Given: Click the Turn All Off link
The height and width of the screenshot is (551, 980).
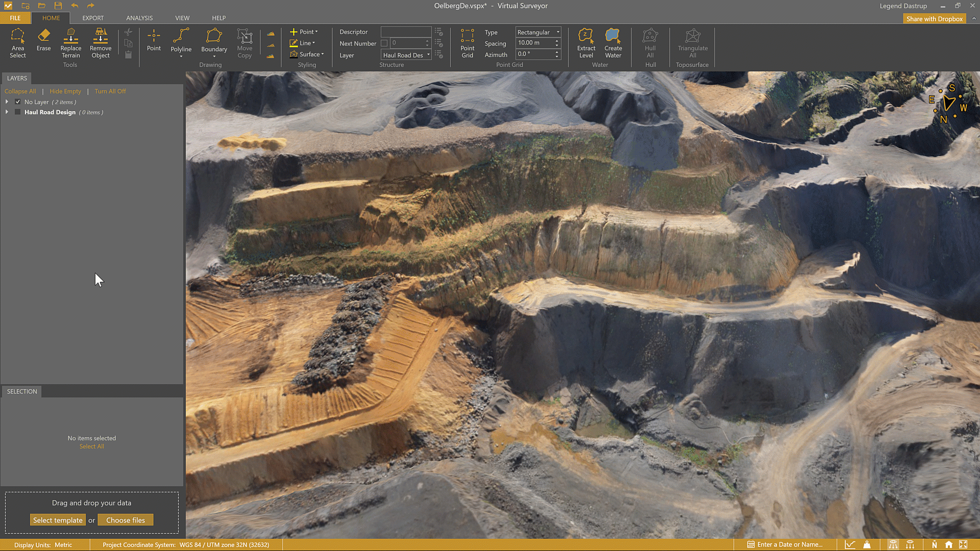Looking at the screenshot, I should pyautogui.click(x=110, y=91).
